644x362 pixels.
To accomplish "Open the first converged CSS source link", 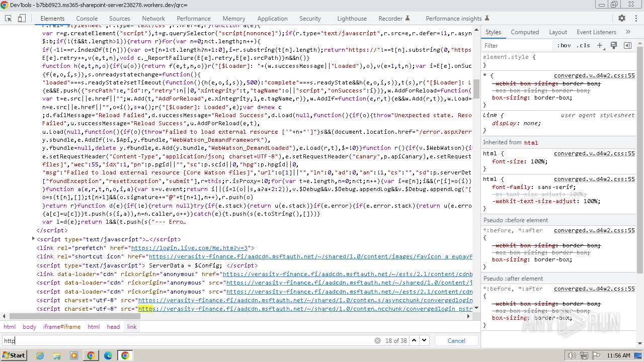I will (x=594, y=76).
